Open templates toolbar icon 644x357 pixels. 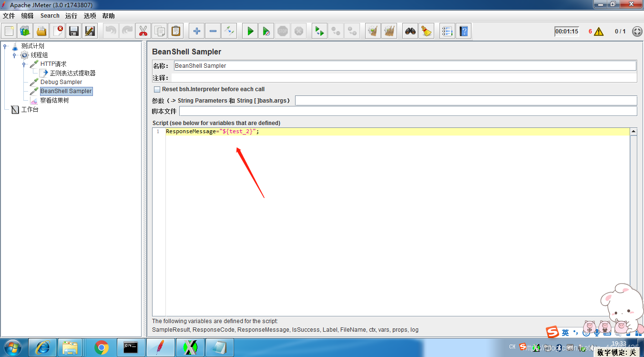pyautogui.click(x=25, y=31)
